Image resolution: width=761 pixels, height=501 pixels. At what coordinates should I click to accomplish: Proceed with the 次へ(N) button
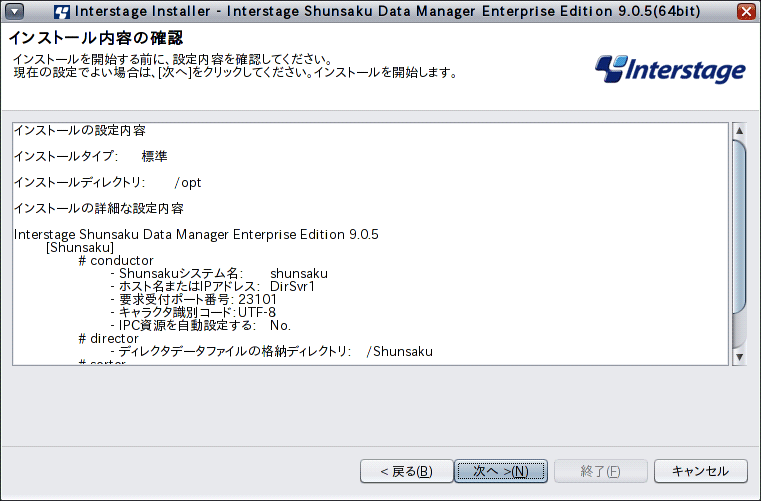501,471
